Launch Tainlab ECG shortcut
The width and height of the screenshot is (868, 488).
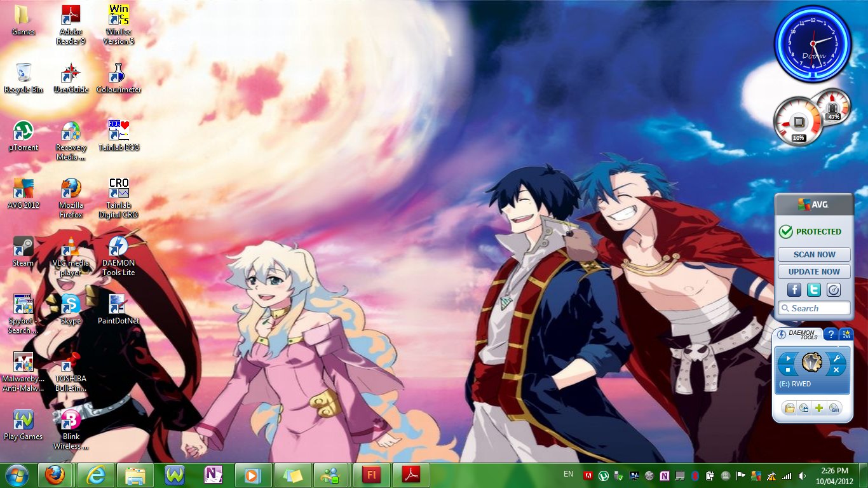[119, 136]
